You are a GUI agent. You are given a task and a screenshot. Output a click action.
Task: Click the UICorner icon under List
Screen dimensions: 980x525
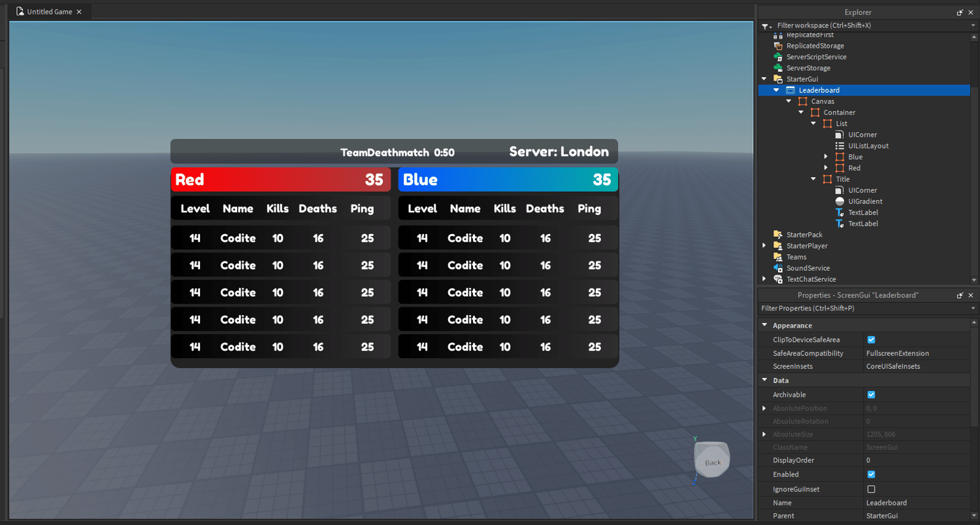click(x=840, y=135)
